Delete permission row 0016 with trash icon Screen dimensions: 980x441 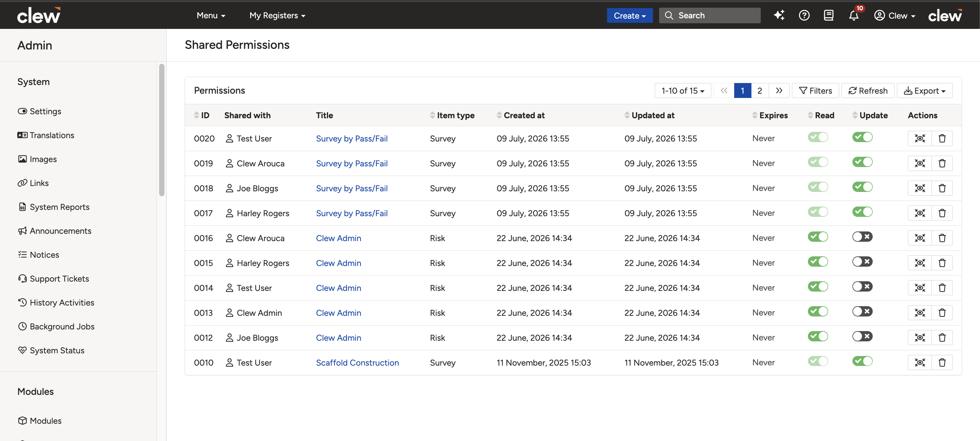point(942,238)
